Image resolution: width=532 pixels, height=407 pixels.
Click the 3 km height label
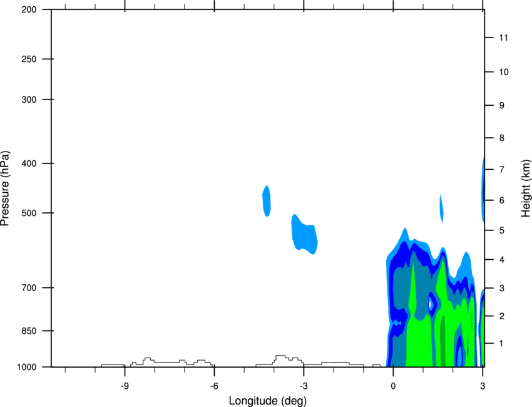501,288
